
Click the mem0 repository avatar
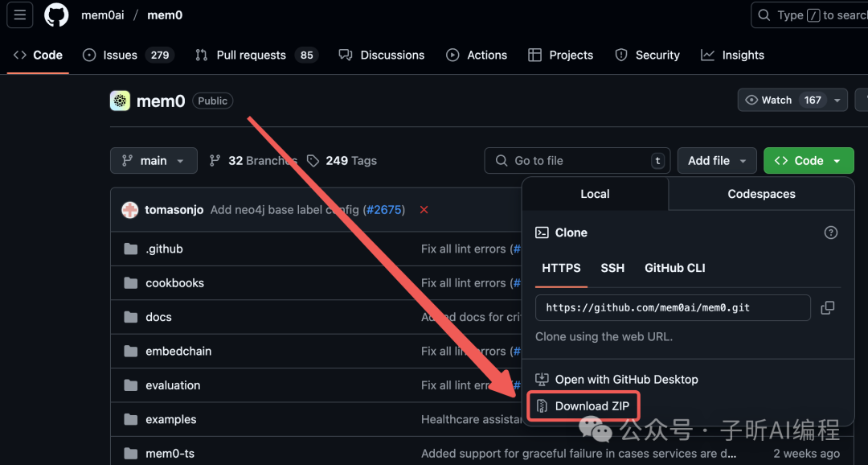120,101
